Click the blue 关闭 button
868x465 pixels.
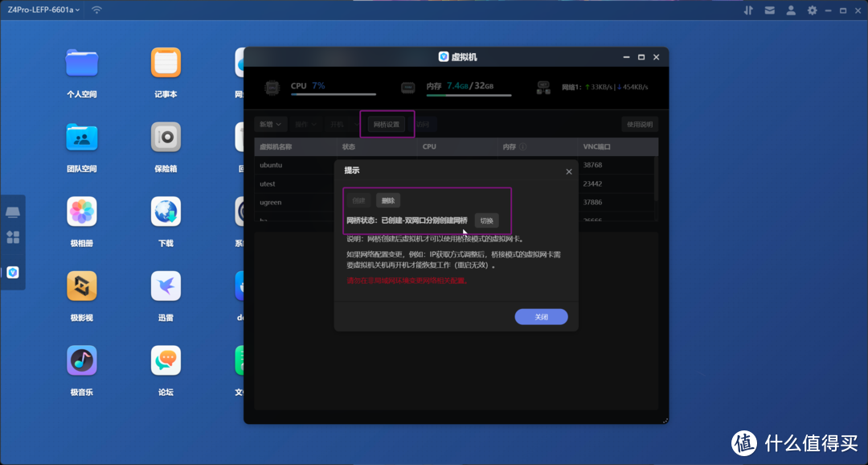pyautogui.click(x=541, y=317)
